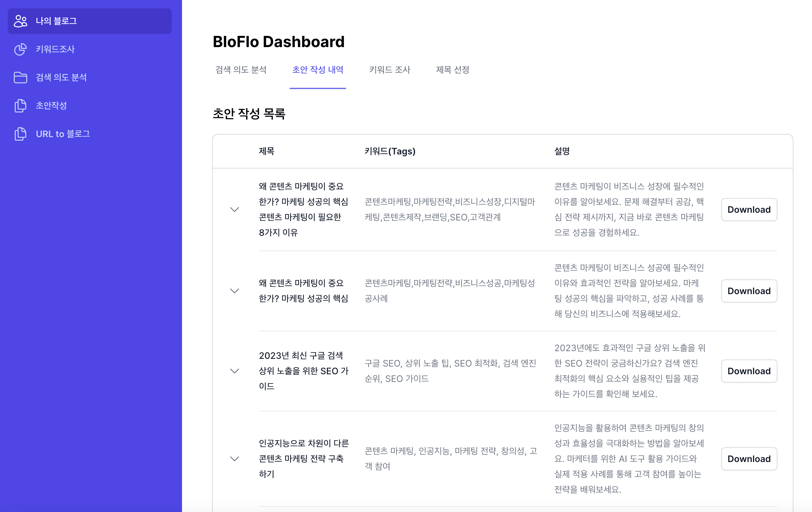Click the document icon for URL to 블로그

pos(20,134)
